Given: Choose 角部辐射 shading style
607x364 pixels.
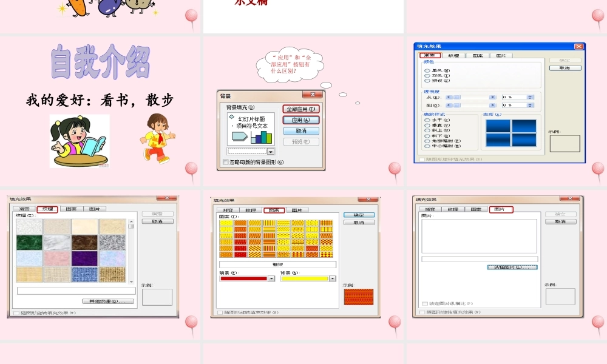Looking at the screenshot, I should [x=427, y=141].
